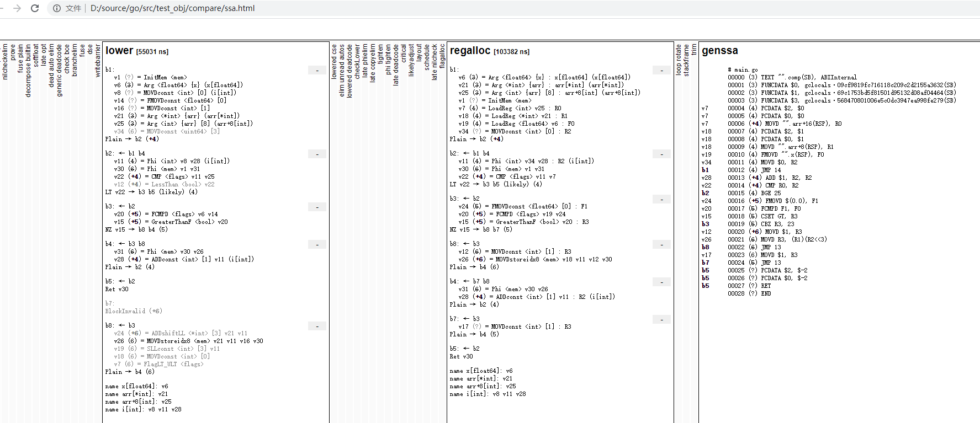Select the 'BlockInvalid (+6)' line in lower
Screen dimensions: 980x423
pos(134,311)
